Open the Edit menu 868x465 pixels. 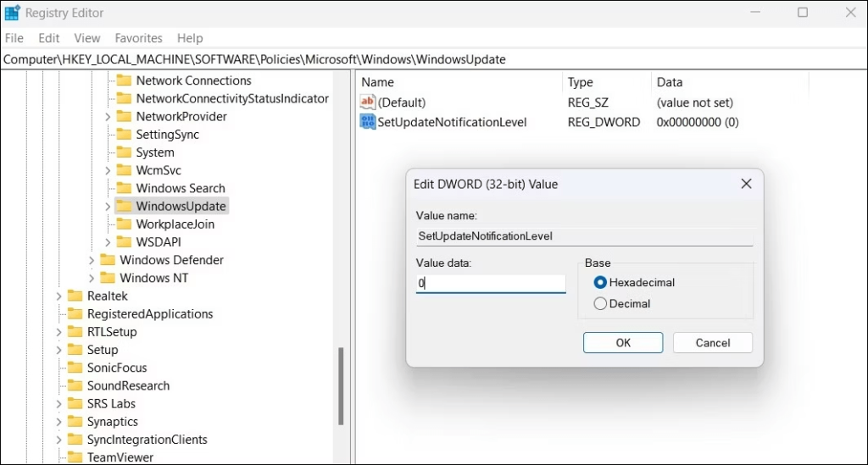pos(49,38)
